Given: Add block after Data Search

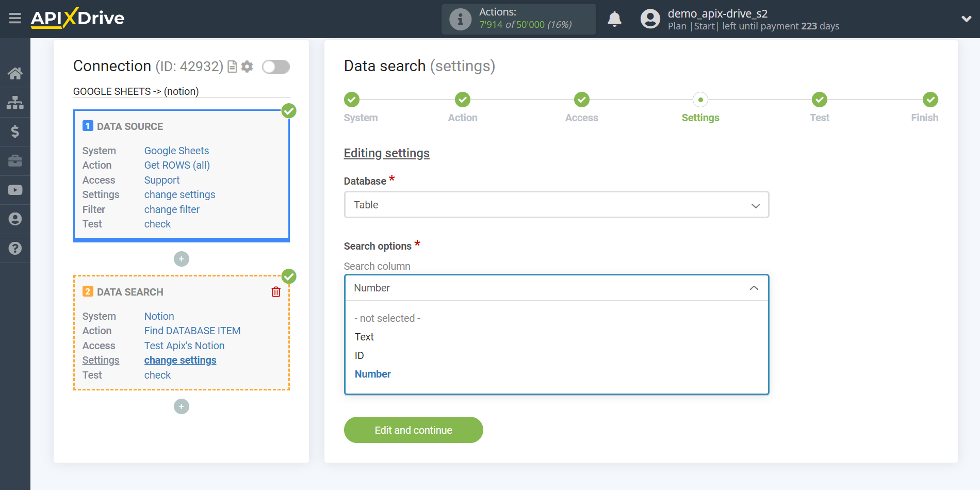Looking at the screenshot, I should tap(182, 406).
